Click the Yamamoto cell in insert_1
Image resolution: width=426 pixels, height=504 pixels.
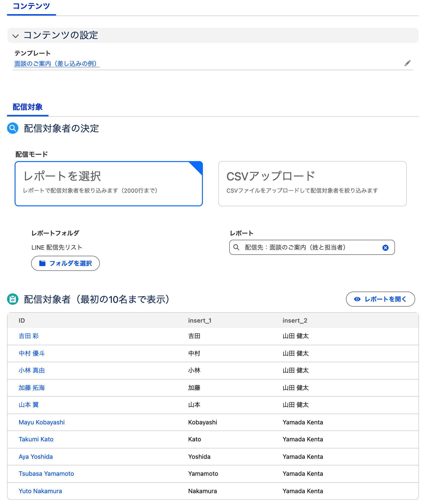(x=203, y=474)
